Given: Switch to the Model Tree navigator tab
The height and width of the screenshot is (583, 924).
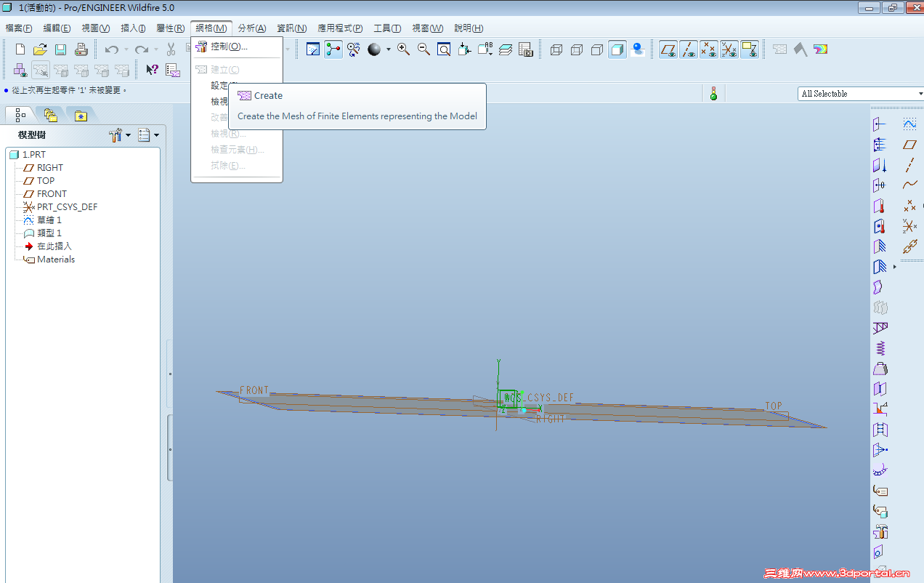Looking at the screenshot, I should pos(20,115).
